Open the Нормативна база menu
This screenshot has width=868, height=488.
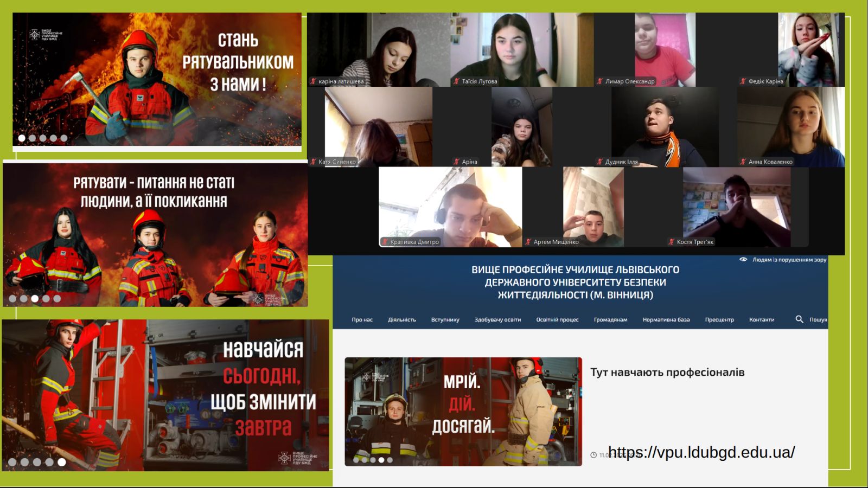(666, 320)
